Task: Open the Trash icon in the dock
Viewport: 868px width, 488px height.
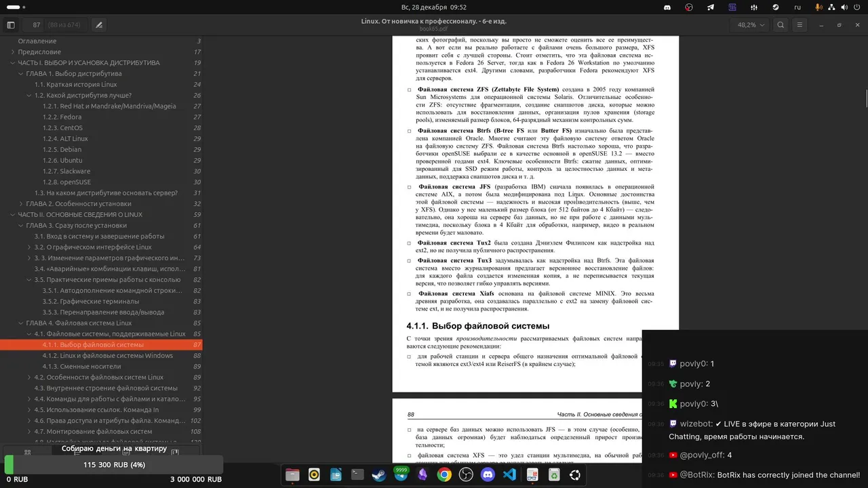Action: [554, 474]
